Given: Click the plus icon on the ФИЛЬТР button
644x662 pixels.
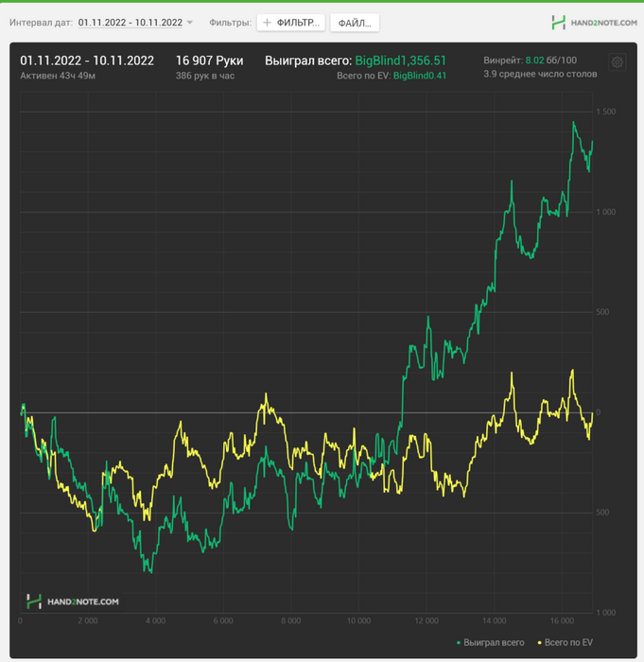Looking at the screenshot, I should 267,23.
